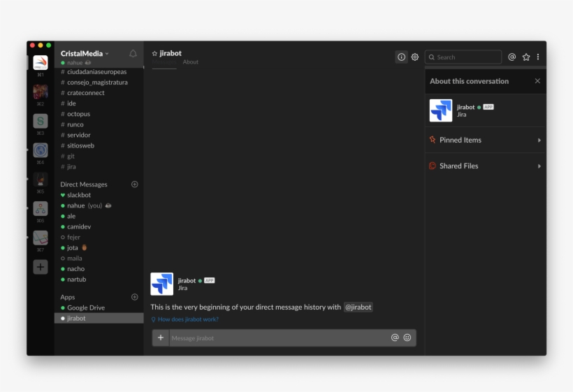Add a workspace with the plus button
This screenshot has width=573, height=392.
[41, 267]
